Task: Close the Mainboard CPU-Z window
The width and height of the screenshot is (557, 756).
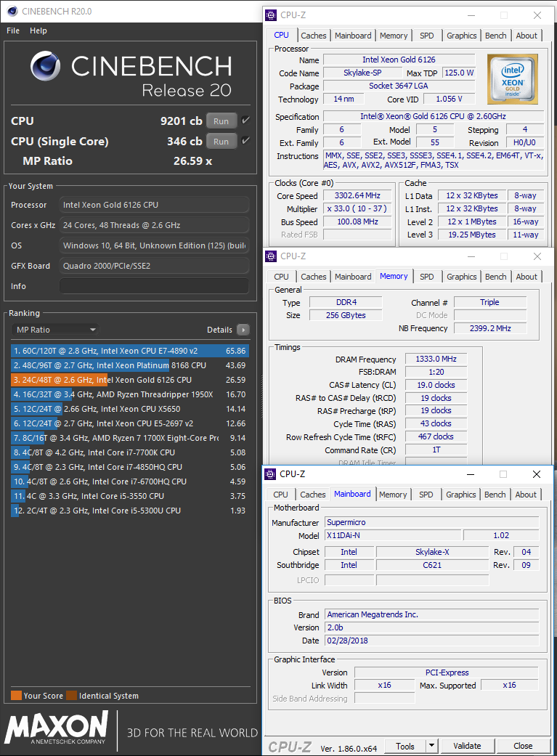Action: coord(536,474)
